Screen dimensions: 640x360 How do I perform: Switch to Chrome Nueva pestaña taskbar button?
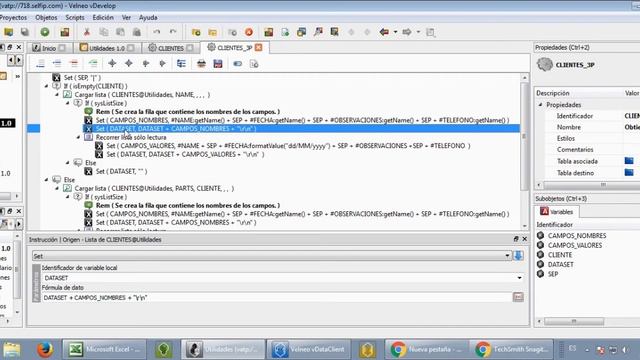(427, 349)
